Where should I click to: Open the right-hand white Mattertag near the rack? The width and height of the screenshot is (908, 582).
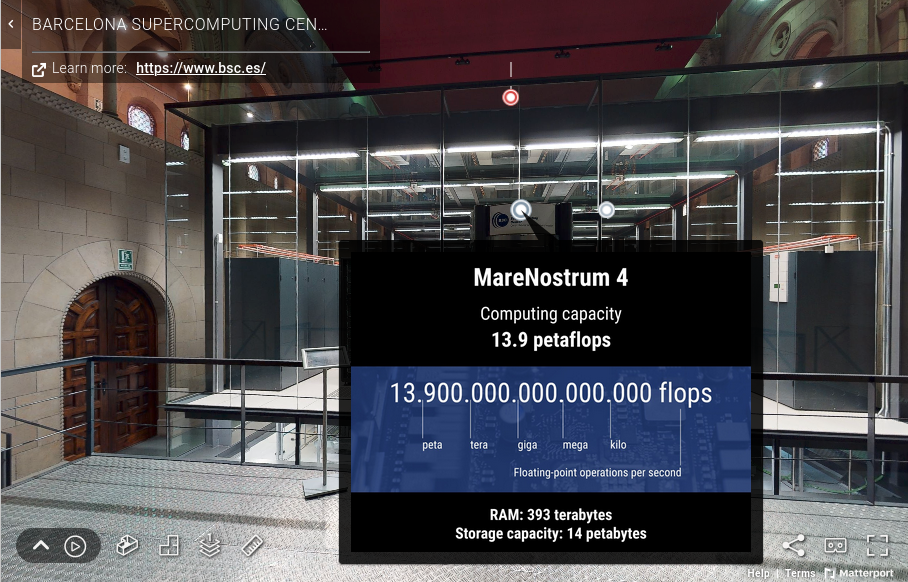pyautogui.click(x=606, y=210)
